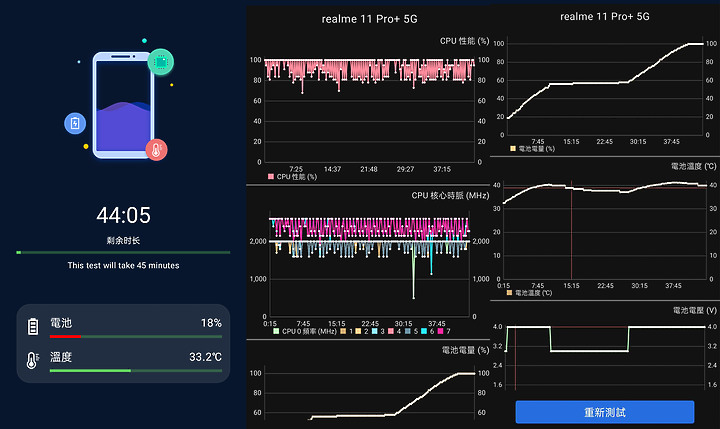Screen dimensions: 720x429
Task: Click the green CPU chip icon
Action: [x=161, y=62]
